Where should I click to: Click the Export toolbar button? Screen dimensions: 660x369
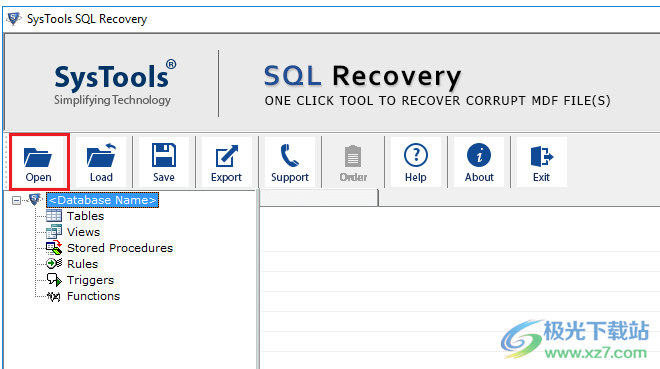tap(226, 162)
